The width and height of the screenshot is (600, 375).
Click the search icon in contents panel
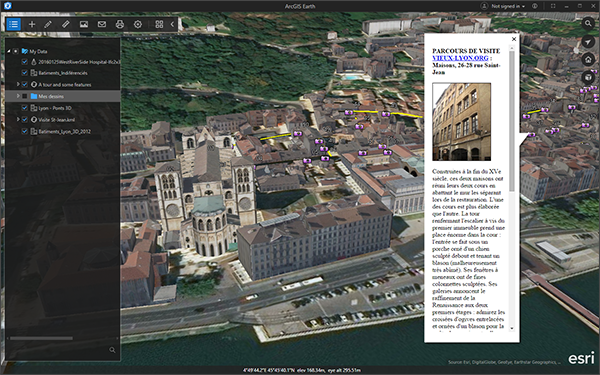click(x=112, y=350)
